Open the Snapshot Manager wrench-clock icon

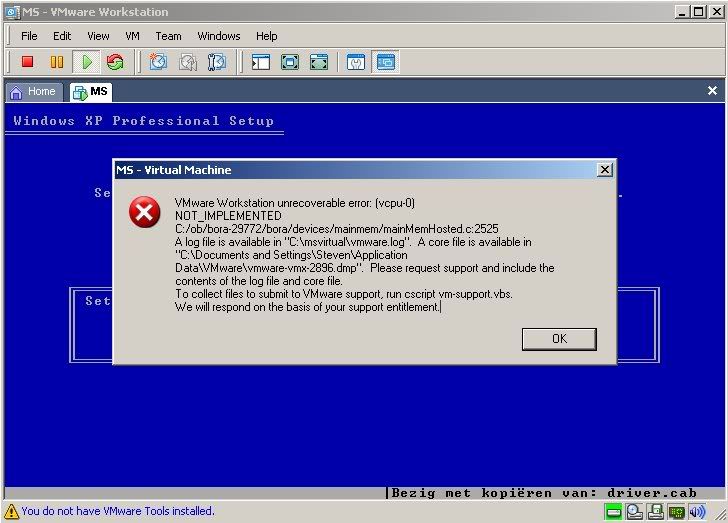(x=216, y=62)
